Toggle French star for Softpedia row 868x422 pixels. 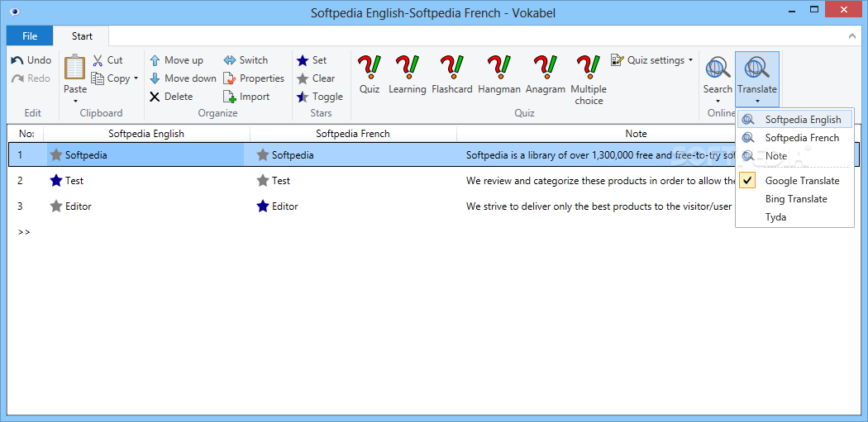[263, 155]
